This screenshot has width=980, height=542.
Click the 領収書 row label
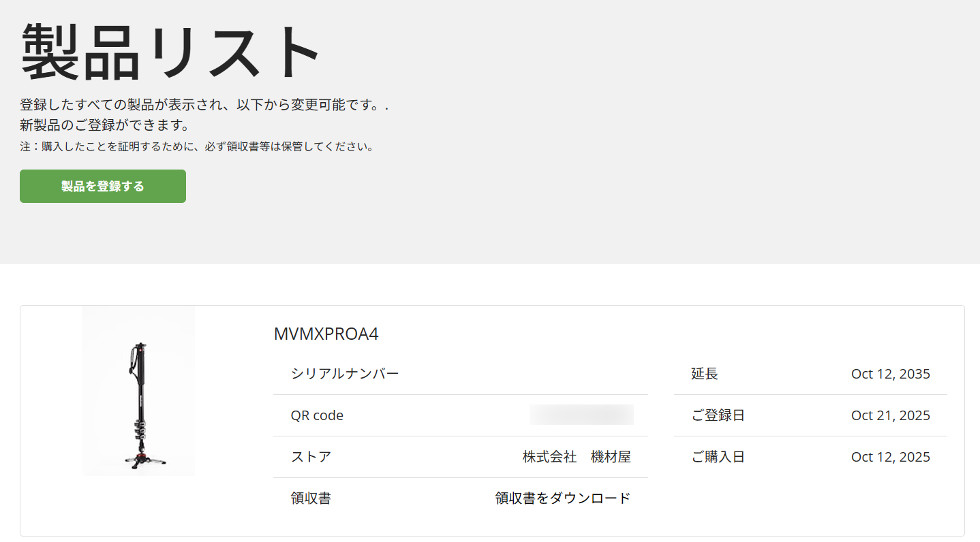click(311, 498)
